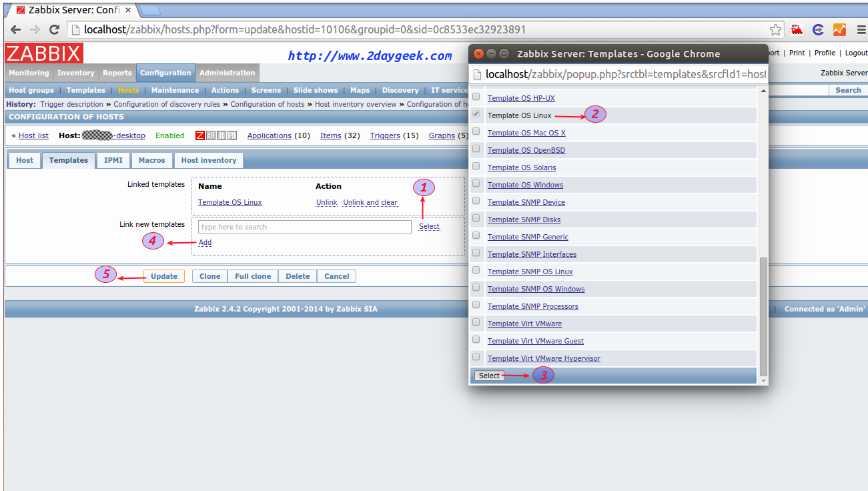Enable the Template OS Solaris checkbox
The image size is (868, 491).
(476, 167)
